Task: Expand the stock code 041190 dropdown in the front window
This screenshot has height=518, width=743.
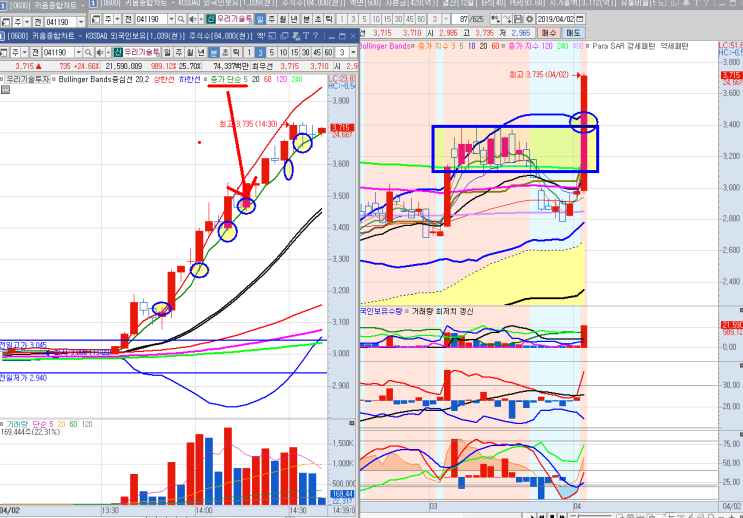Action: [x=79, y=52]
